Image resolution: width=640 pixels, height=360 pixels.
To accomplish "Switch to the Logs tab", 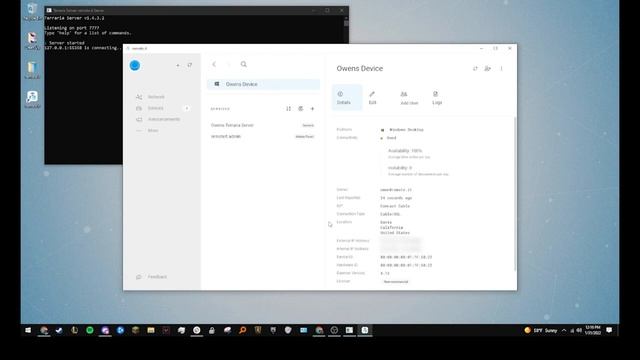I will tap(437, 98).
